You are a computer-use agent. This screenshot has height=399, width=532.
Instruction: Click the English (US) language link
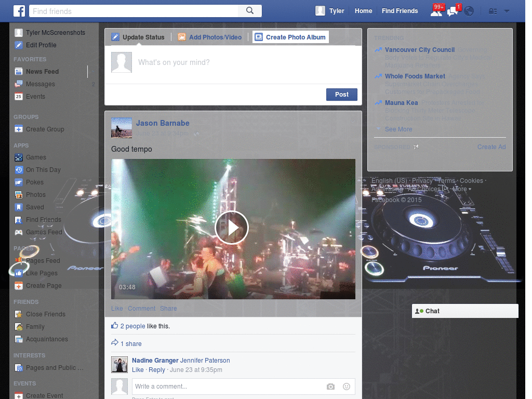pyautogui.click(x=389, y=181)
